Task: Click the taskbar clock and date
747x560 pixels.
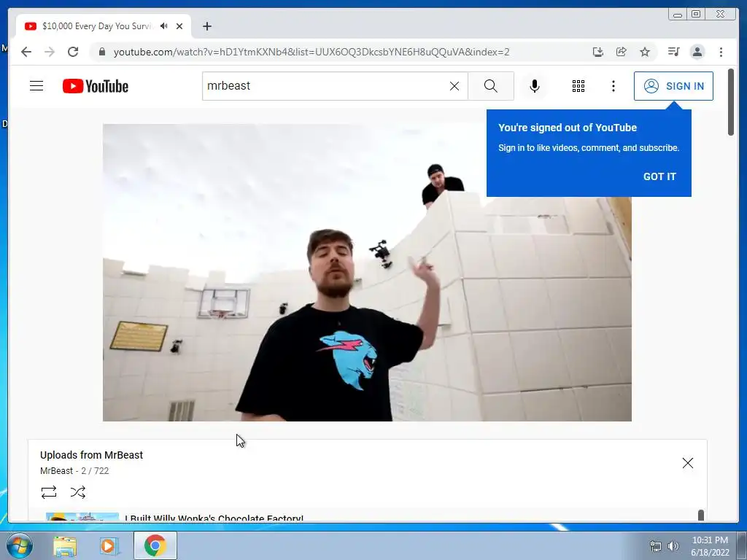Action: click(710, 546)
